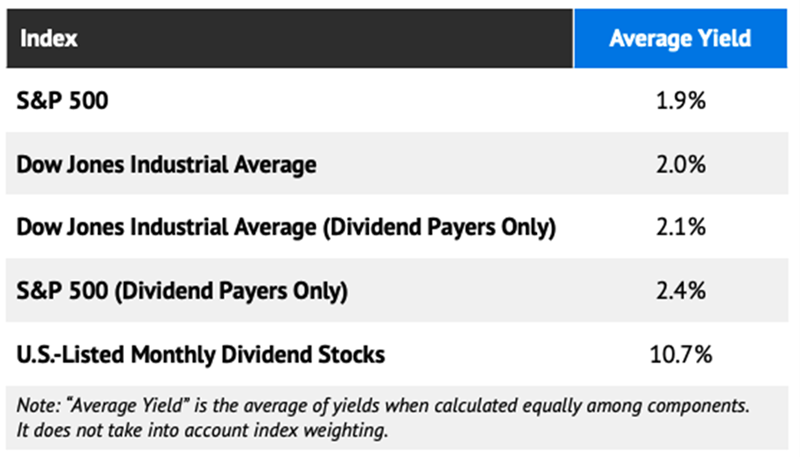The image size is (800, 457).
Task: Click the Index column header
Action: 48,39
